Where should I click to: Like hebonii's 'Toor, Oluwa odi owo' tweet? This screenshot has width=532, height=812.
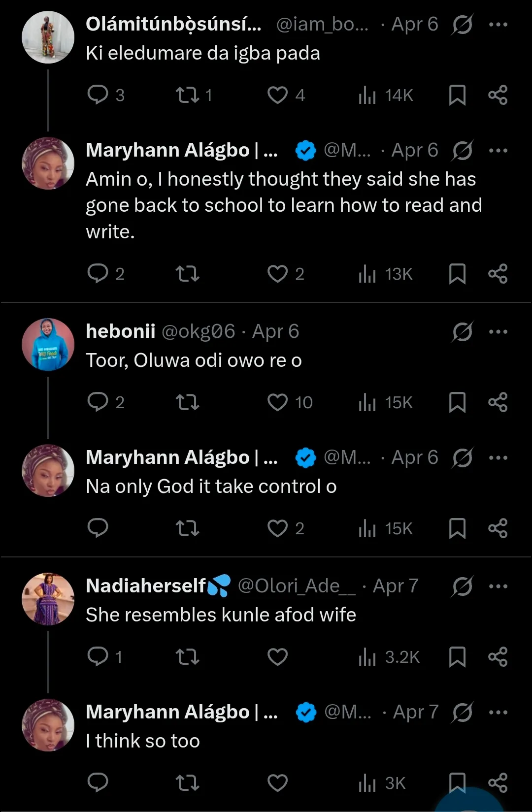277,402
